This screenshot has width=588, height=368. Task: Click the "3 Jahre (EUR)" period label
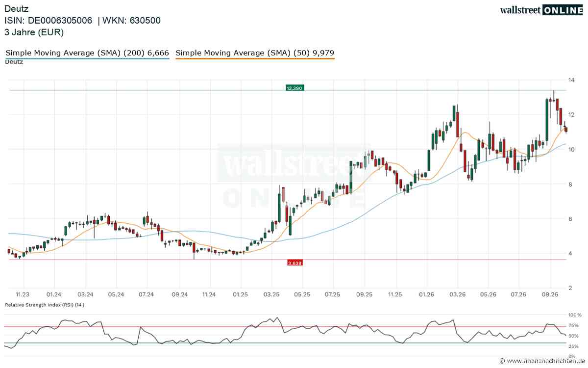(x=34, y=32)
